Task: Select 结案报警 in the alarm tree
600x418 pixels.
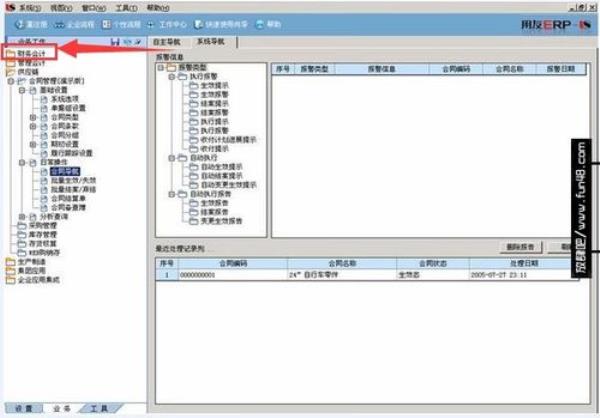Action: pos(214,113)
